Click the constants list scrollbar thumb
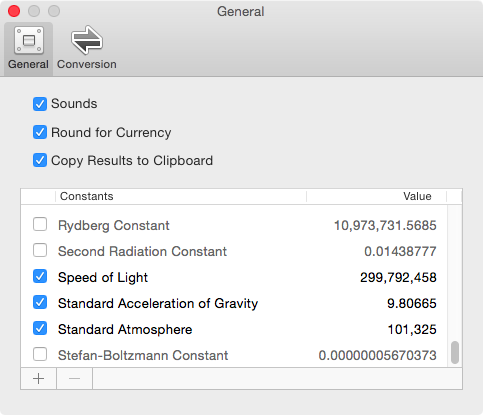 (455, 352)
